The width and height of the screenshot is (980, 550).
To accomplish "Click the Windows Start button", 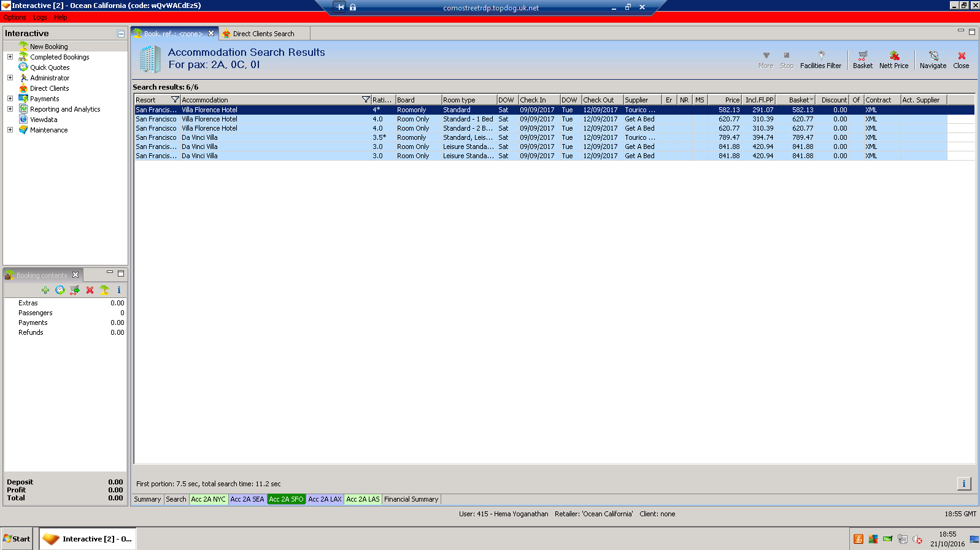I will pos(17,539).
